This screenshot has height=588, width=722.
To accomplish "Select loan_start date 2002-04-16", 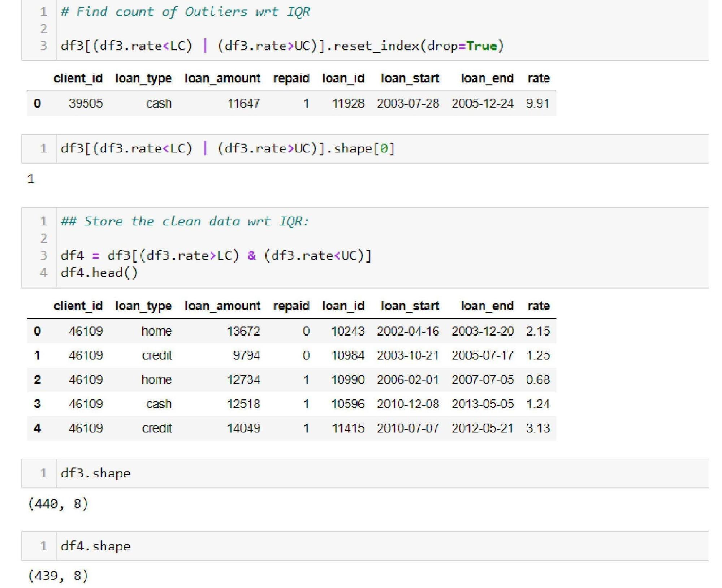I will (408, 331).
